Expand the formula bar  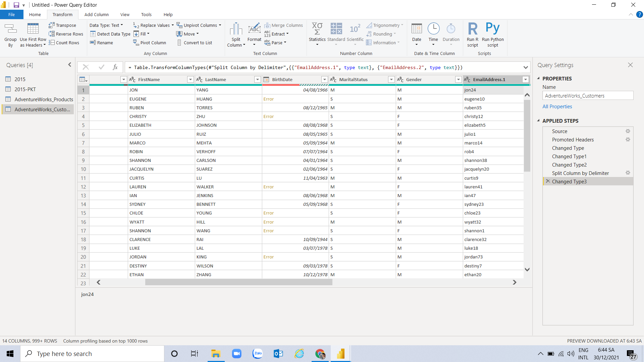coord(525,67)
